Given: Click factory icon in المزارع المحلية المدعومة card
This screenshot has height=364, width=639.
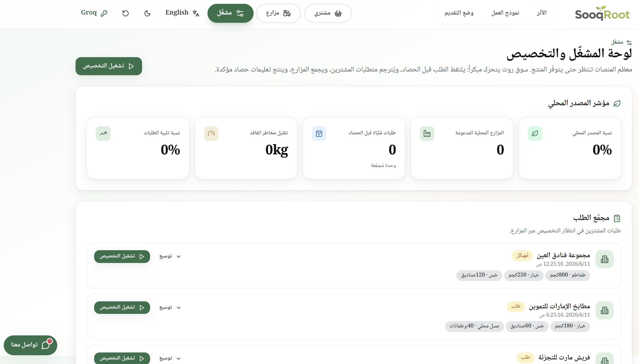Looking at the screenshot, I should [x=427, y=134].
